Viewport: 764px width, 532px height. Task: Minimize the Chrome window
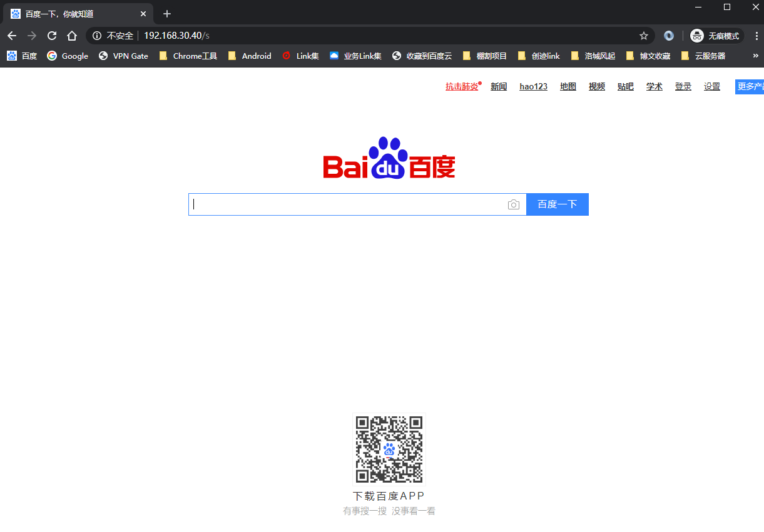pos(698,7)
